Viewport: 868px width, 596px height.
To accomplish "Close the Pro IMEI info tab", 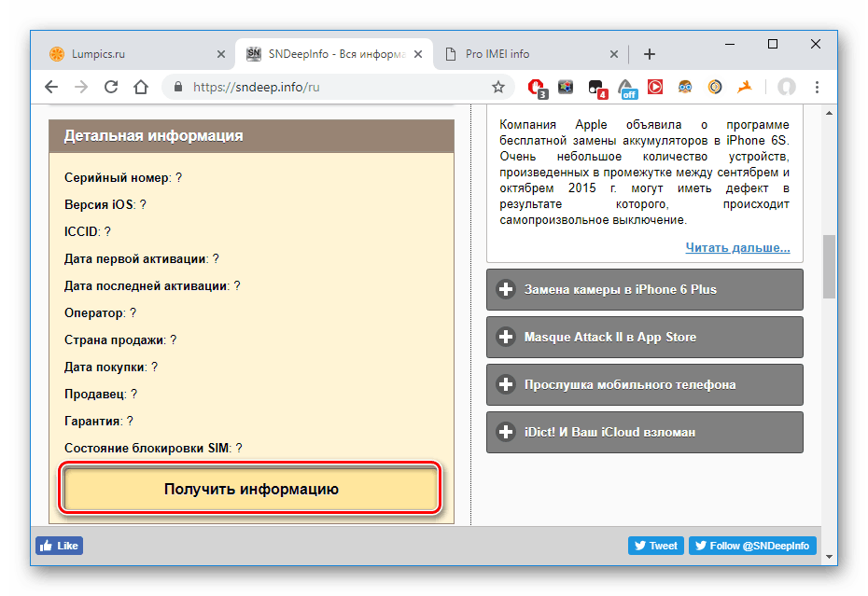I will pos(614,54).
